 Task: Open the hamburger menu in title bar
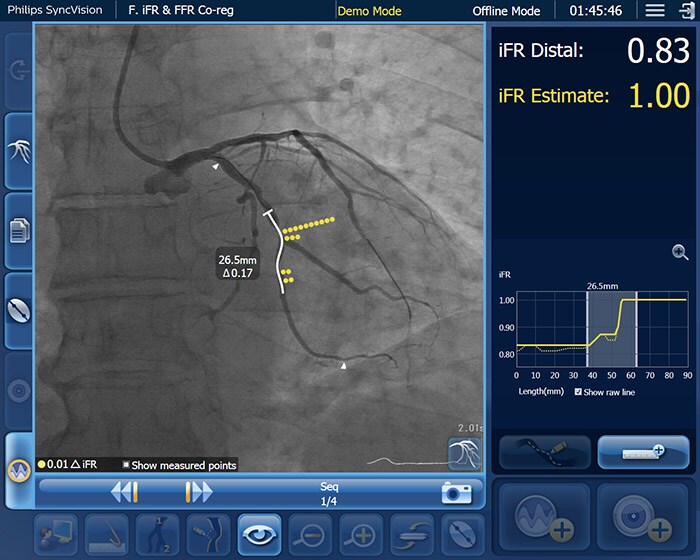(x=655, y=11)
